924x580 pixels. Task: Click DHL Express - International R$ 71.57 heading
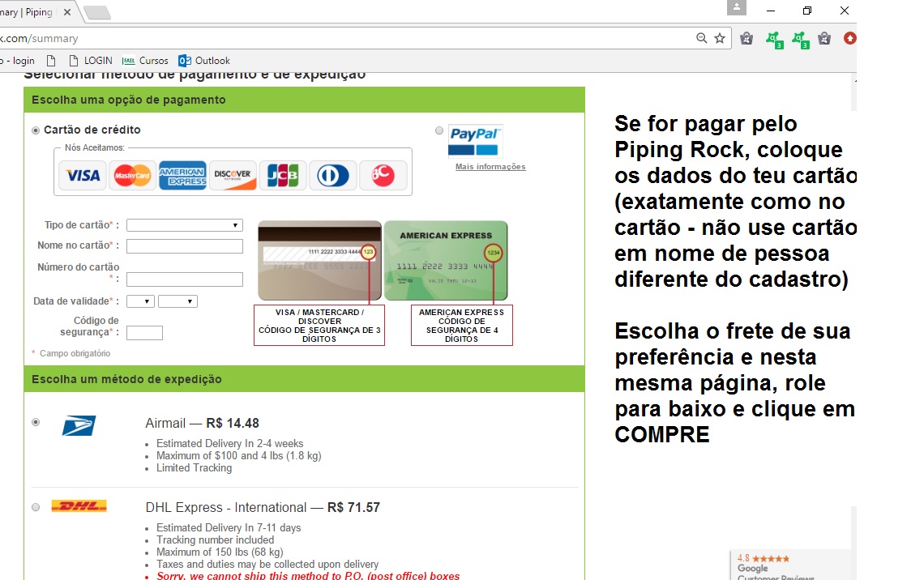coord(263,507)
